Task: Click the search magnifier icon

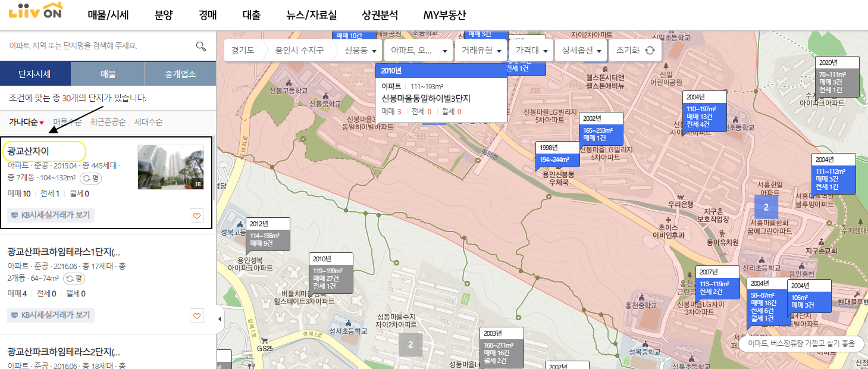Action: coord(200,45)
